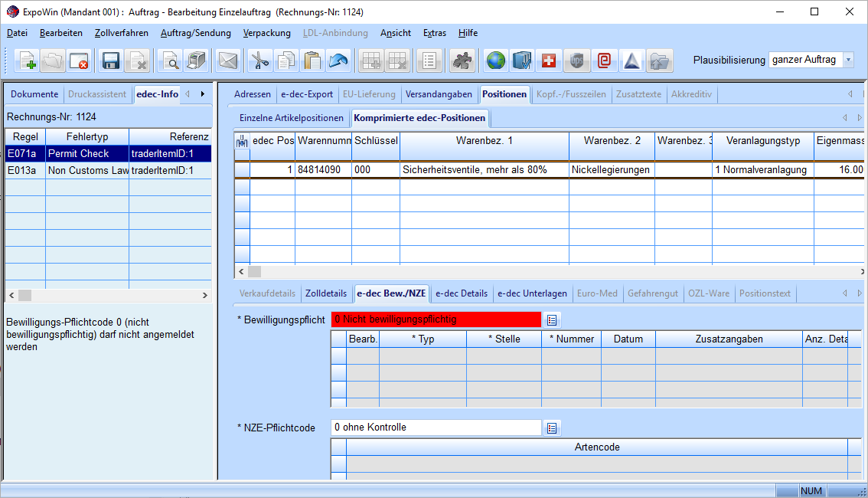Cut using the scissors icon
Image resolution: width=868 pixels, height=498 pixels.
259,61
